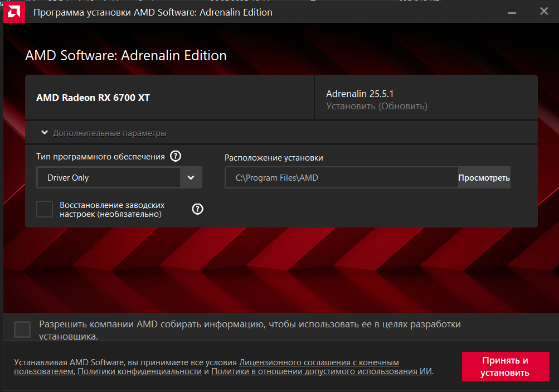
Task: Open Политики в отношении допустимого использования ИИ link
Action: click(322, 371)
